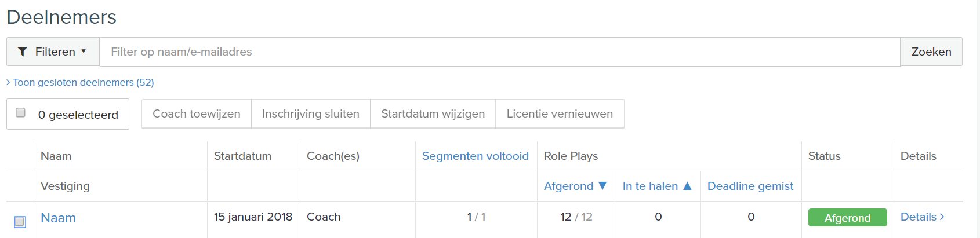Click the chevron before Toon gesloten deelnemers
Image resolution: width=980 pixels, height=238 pixels.
(8, 82)
